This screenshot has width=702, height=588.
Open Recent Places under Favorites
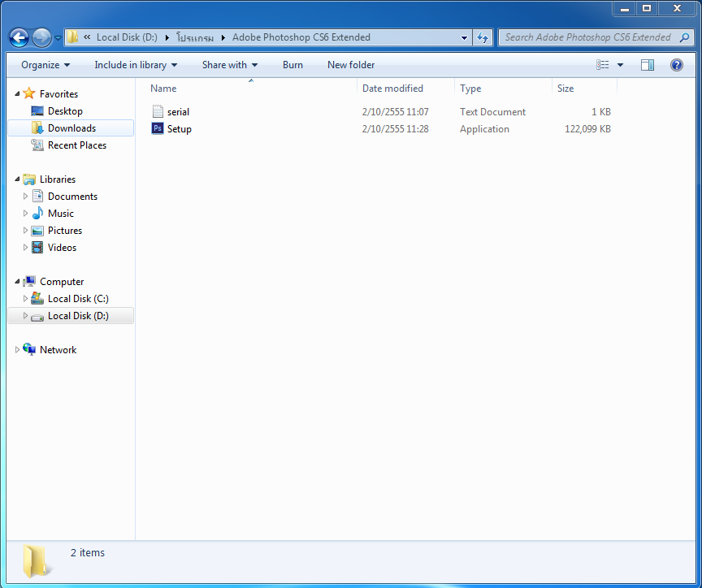pos(77,145)
